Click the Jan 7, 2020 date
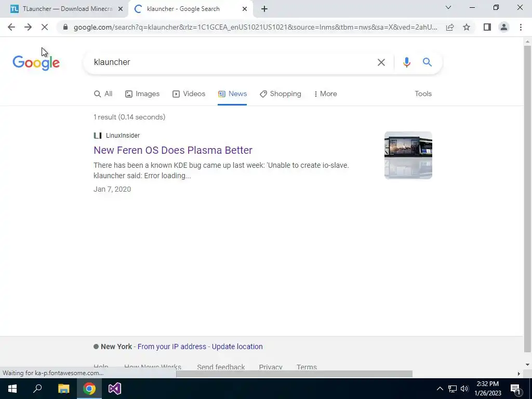Viewport: 532px width, 399px height. (x=112, y=189)
